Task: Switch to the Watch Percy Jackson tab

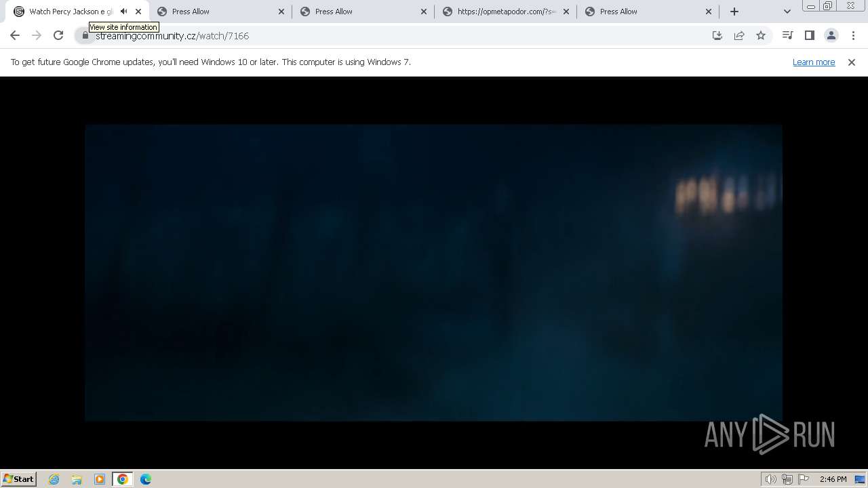Action: (71, 12)
